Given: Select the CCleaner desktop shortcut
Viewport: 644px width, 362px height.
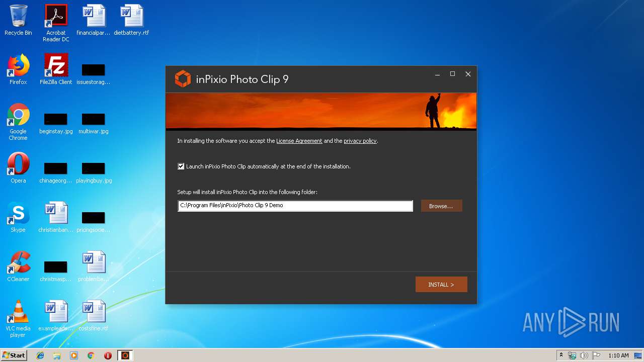Looking at the screenshot, I should pyautogui.click(x=18, y=267).
